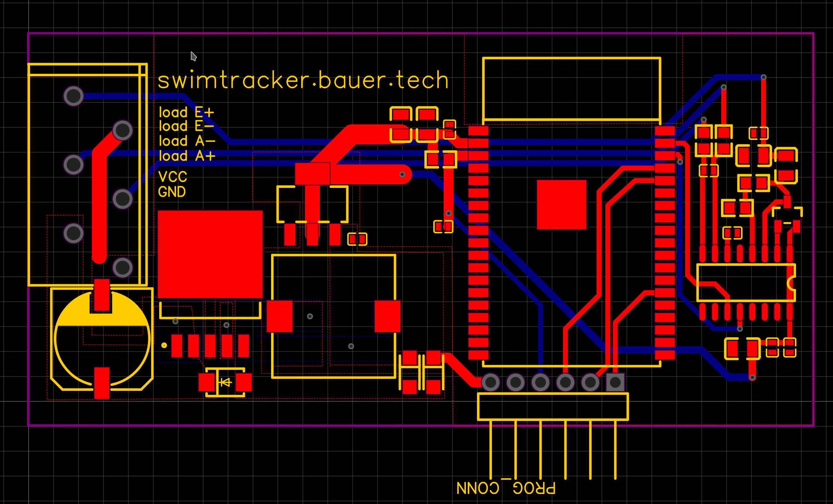Click the diode symbol on the silkscreen
This screenshot has height=504, width=833.
point(226,382)
